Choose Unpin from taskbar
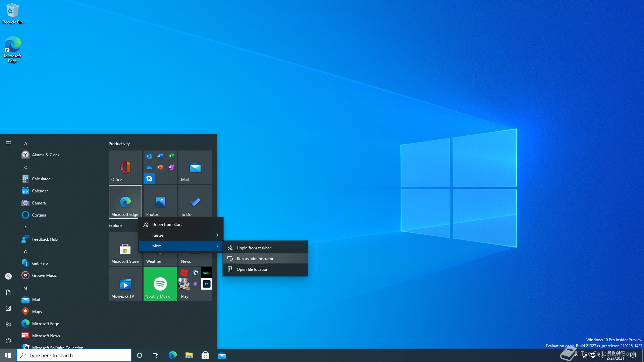The width and height of the screenshot is (644, 362). tap(265, 248)
